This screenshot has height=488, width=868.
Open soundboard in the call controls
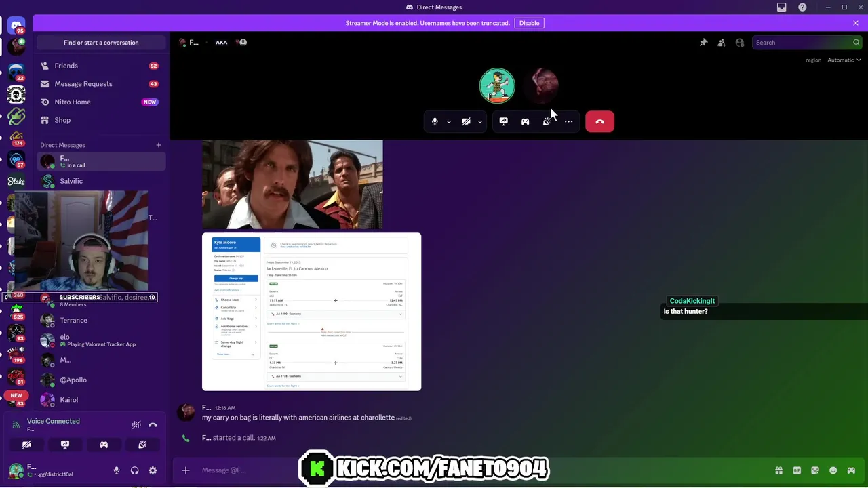click(x=547, y=121)
